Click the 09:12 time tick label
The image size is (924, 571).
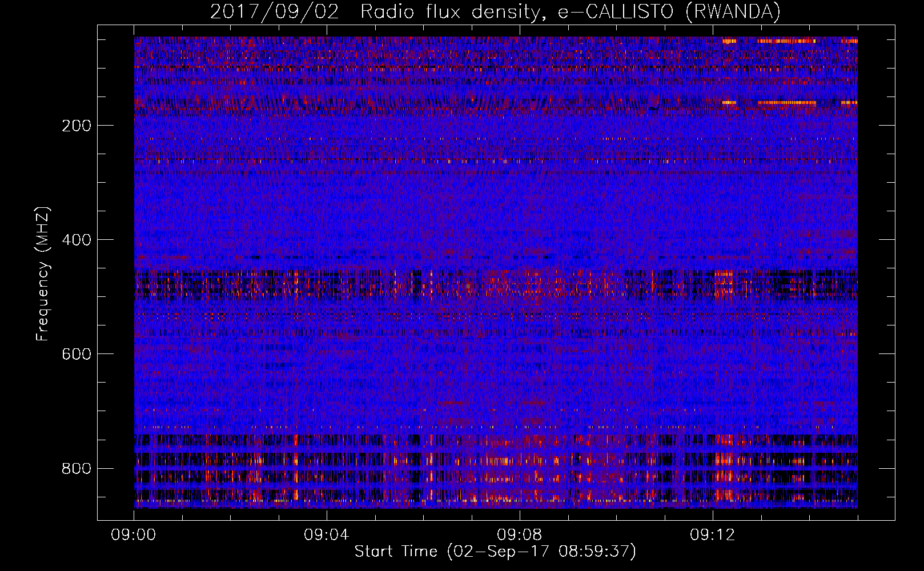click(712, 535)
